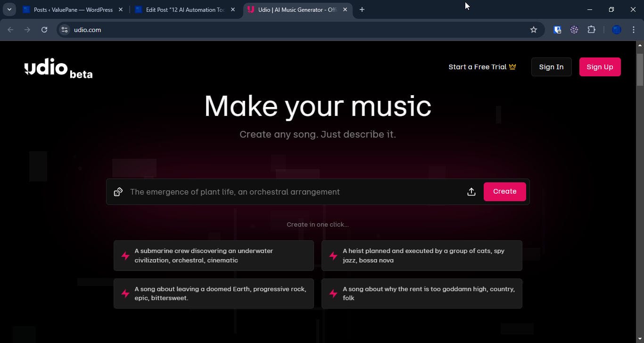Reload the page

click(x=44, y=30)
